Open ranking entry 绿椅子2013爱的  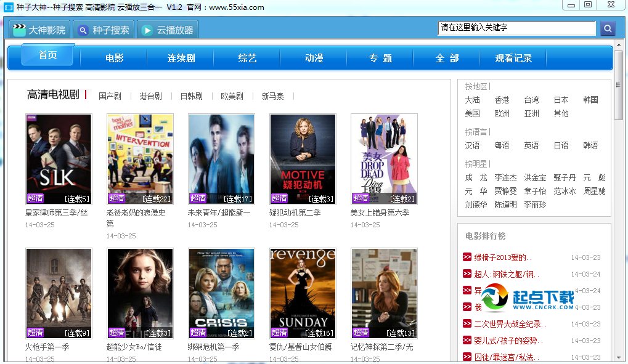click(503, 257)
